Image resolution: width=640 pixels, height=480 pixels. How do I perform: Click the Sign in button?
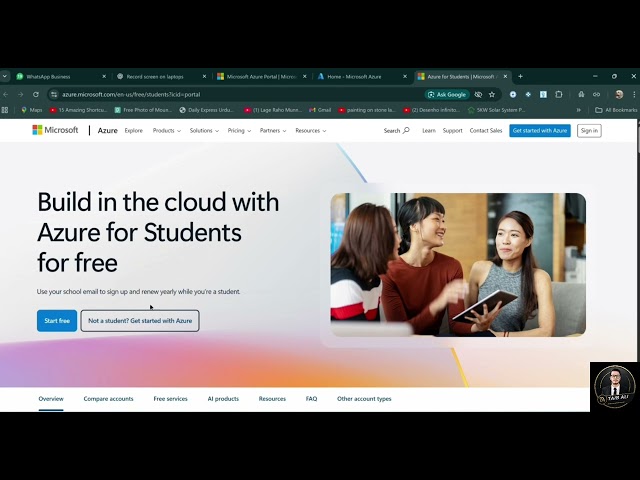589,131
